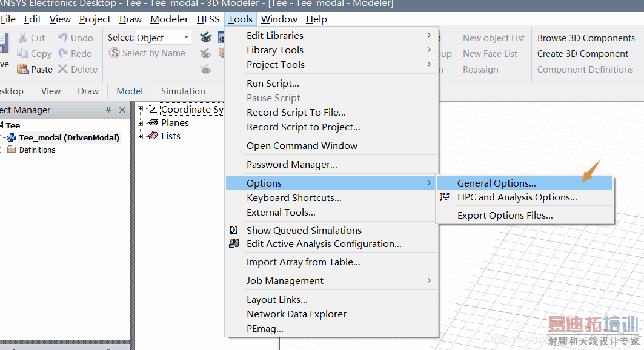This screenshot has width=644, height=350.
Task: Close the Project Manager panel
Action: tap(122, 110)
